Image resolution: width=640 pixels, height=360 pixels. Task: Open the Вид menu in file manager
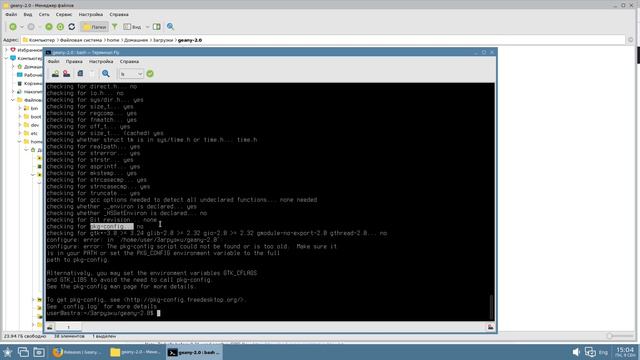tap(28, 14)
